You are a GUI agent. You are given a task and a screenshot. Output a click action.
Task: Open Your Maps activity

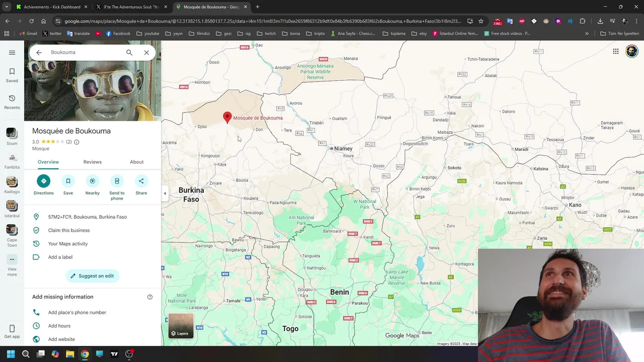[93, 244]
